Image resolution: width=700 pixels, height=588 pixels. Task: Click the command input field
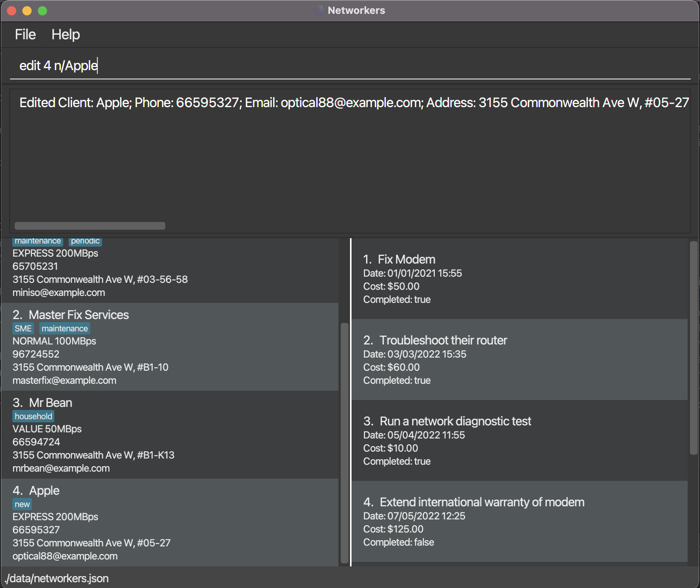[x=350, y=66]
